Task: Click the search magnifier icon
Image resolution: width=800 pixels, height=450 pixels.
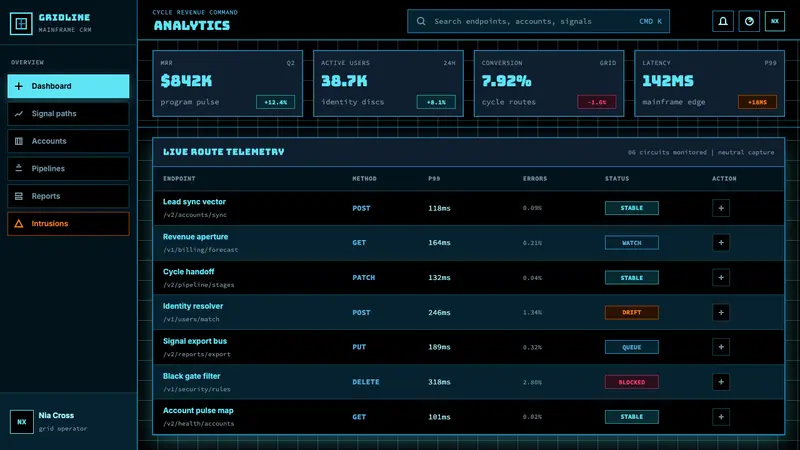Action: point(421,21)
